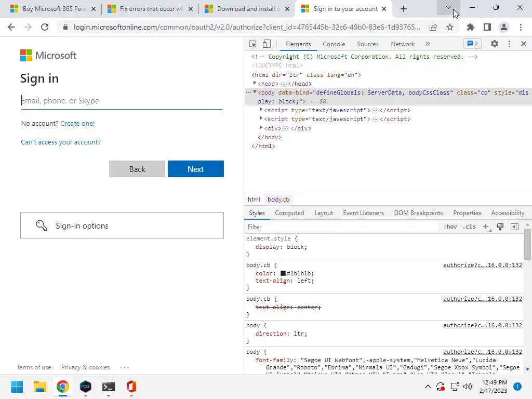Open the DOM Breakpoints tab

click(x=418, y=213)
